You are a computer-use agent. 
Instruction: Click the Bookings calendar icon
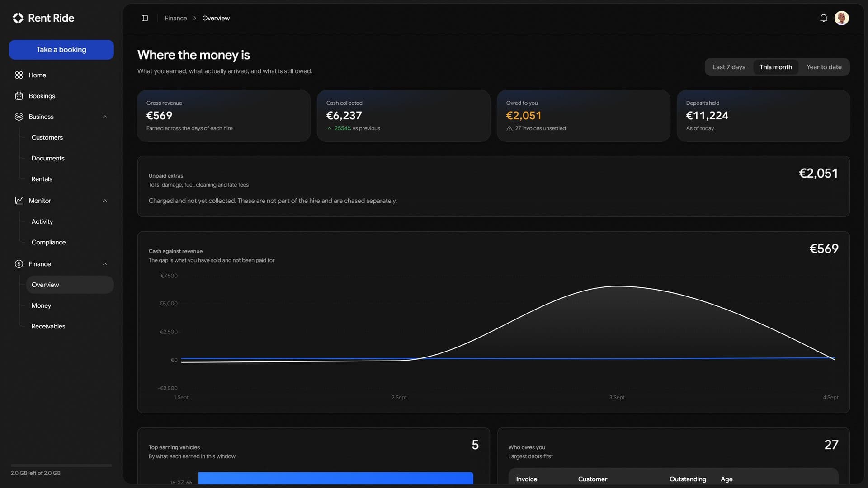point(19,96)
